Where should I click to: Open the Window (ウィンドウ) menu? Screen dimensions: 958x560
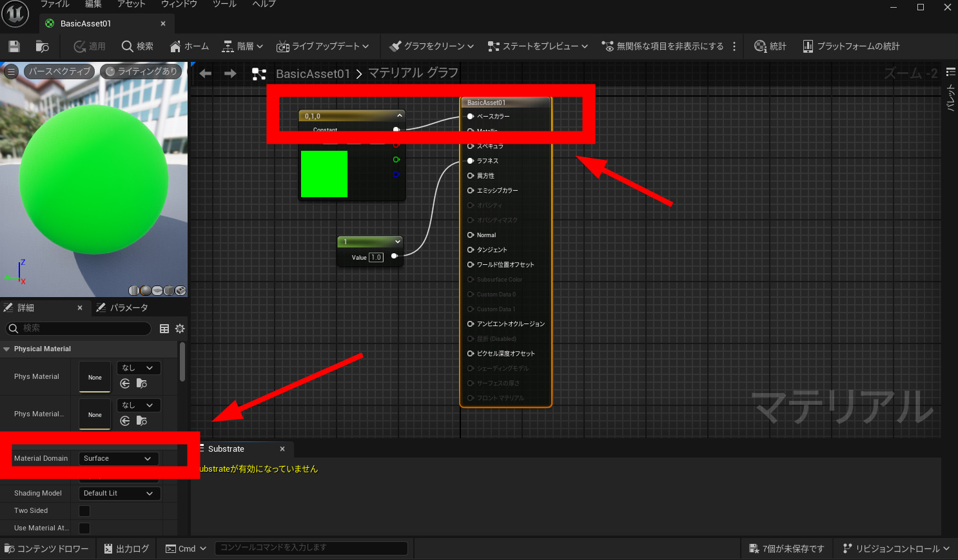179,5
